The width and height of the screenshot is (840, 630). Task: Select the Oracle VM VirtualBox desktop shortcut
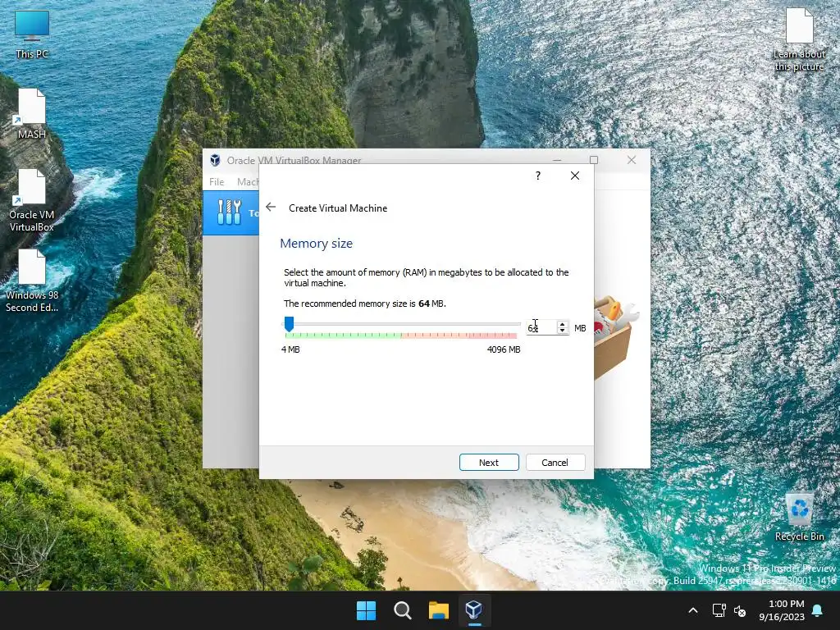32,200
